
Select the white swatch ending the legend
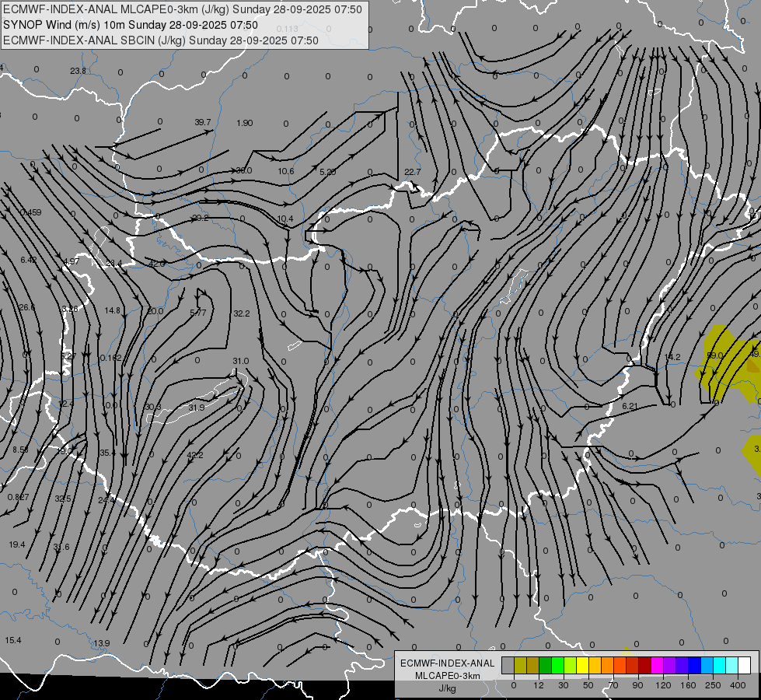[x=745, y=665]
